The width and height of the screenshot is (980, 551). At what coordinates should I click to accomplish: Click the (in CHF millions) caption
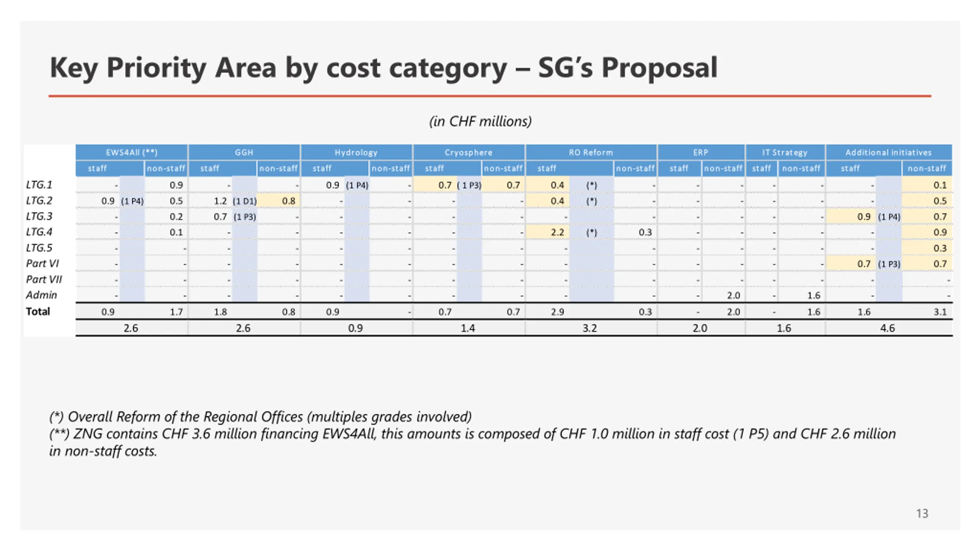pos(480,121)
